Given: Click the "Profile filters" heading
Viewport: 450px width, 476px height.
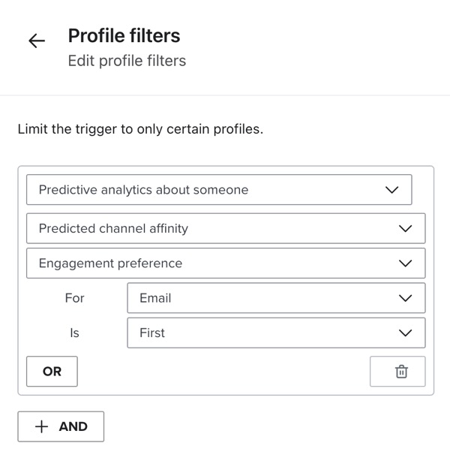Looking at the screenshot, I should pos(124,35).
